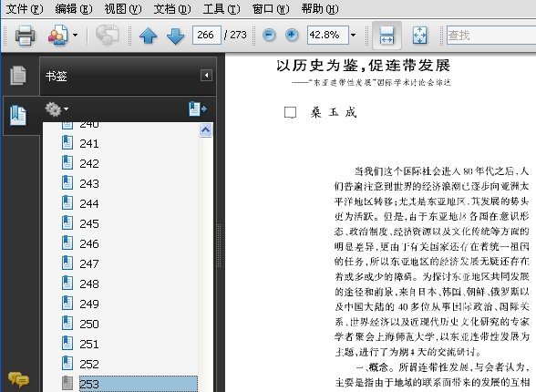The width and height of the screenshot is (536, 392).
Task: Go to previous page with up arrow
Action: (x=148, y=36)
